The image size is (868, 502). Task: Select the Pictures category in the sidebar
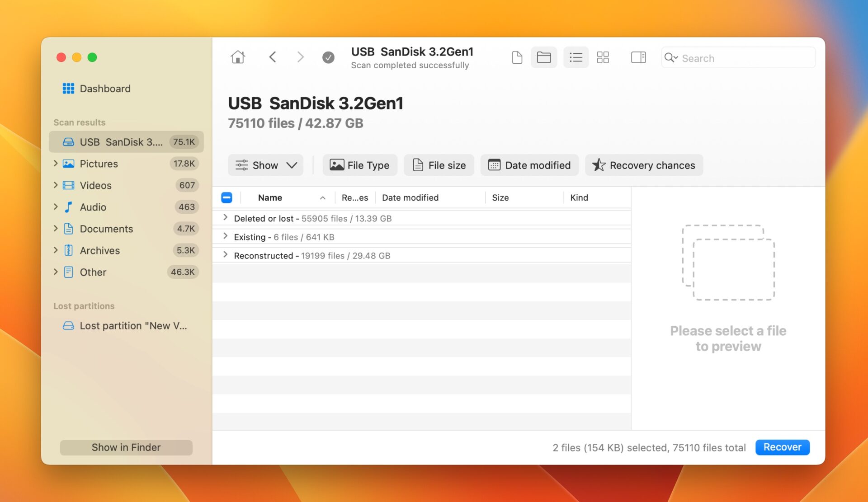coord(99,164)
